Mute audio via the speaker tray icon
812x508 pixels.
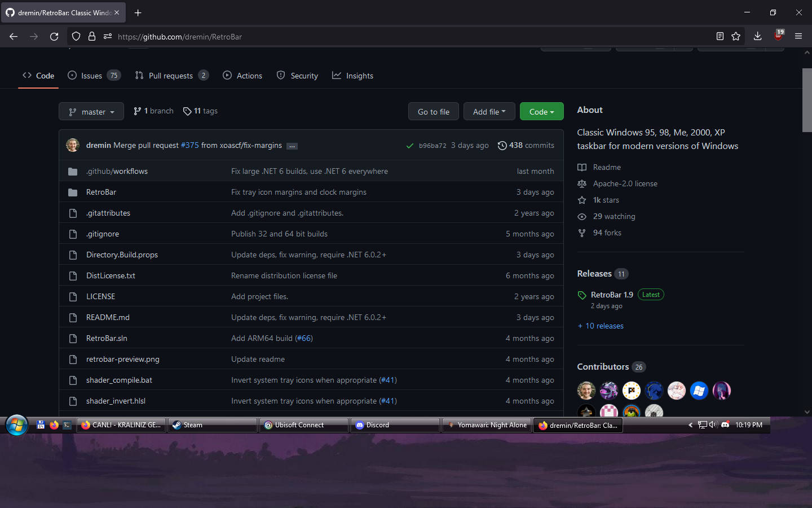tap(714, 425)
